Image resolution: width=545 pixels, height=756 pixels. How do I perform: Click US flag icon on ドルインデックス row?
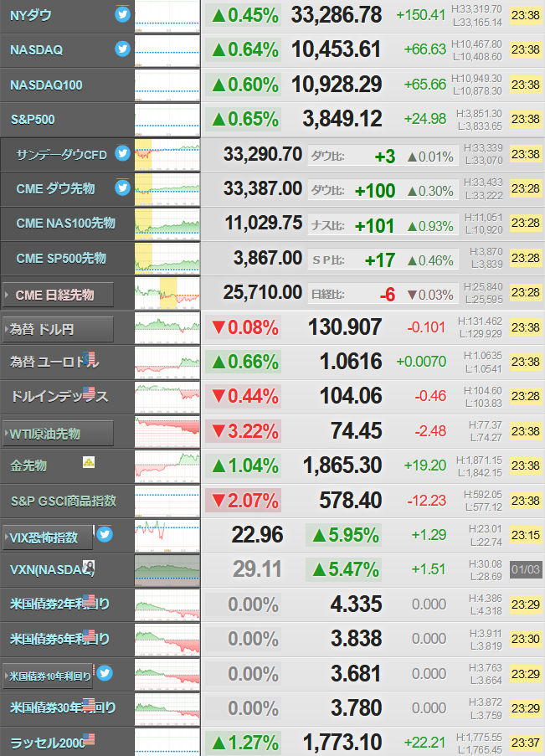pos(89,393)
